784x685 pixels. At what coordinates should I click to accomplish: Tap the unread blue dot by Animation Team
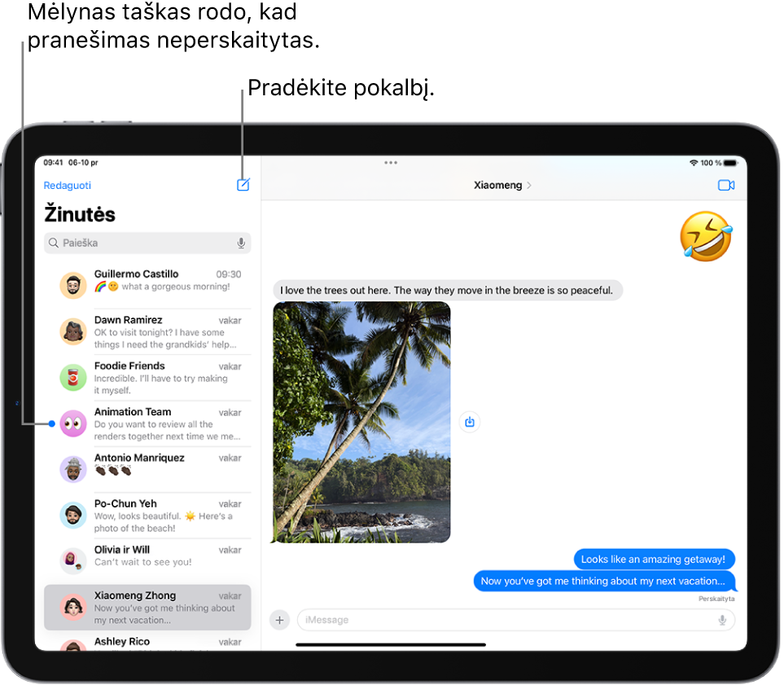(51, 424)
